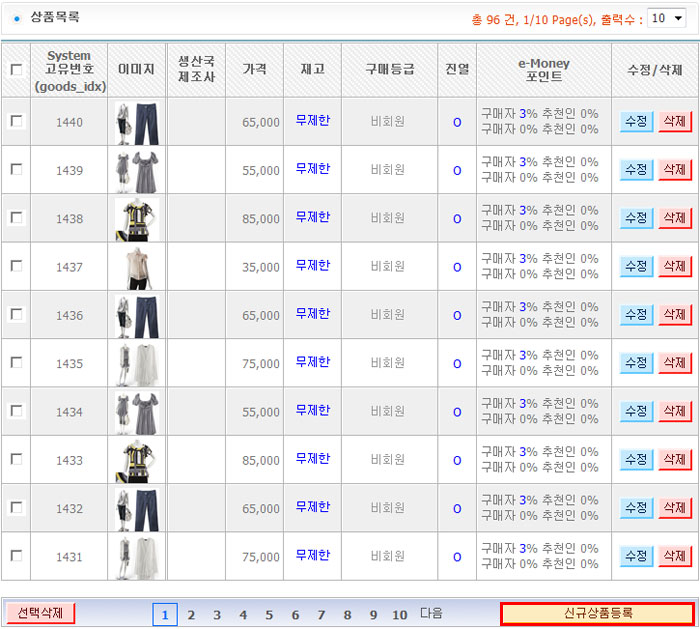Open product 1434 thumbnail image
Viewport: 700px width, 629px height.
(x=137, y=413)
